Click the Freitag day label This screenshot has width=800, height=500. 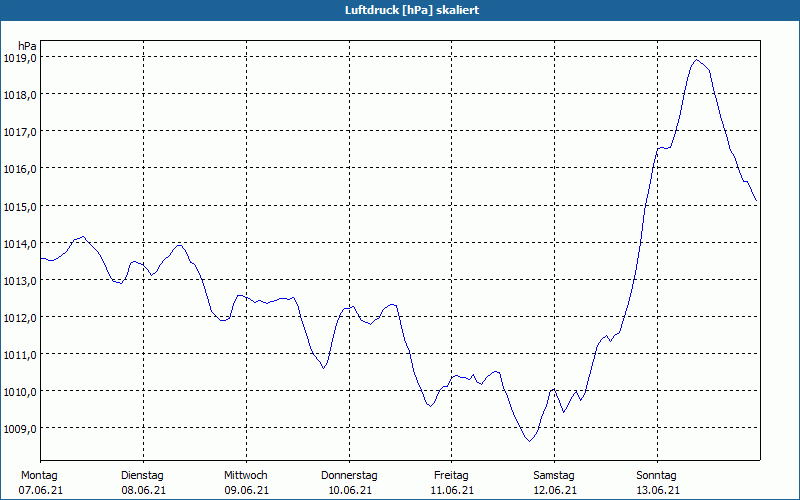click(x=451, y=475)
